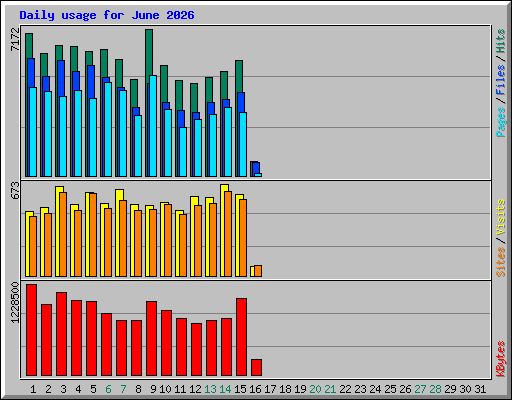Click the cyan pages bar for day 11
512x400 pixels.
(x=183, y=152)
